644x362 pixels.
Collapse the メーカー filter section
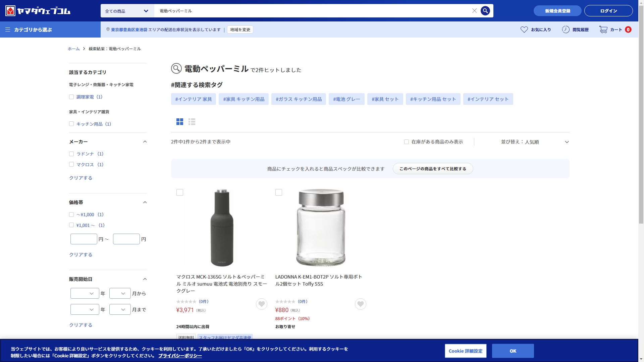click(145, 142)
